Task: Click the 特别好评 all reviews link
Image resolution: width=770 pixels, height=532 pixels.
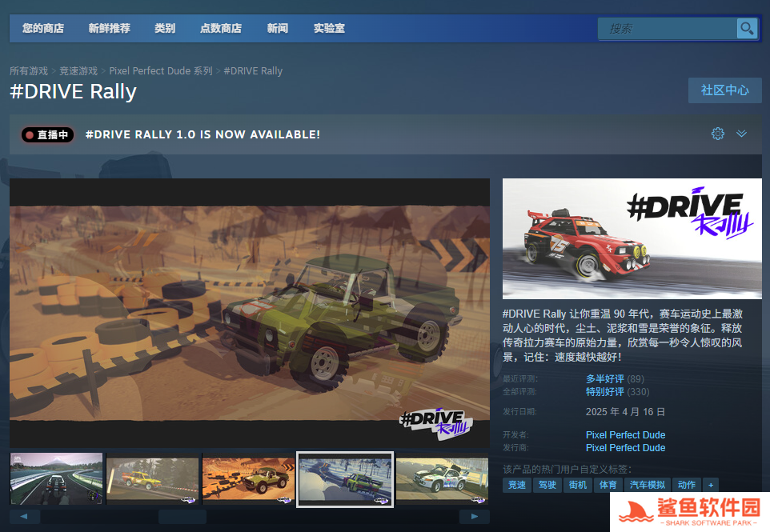Action: click(604, 392)
